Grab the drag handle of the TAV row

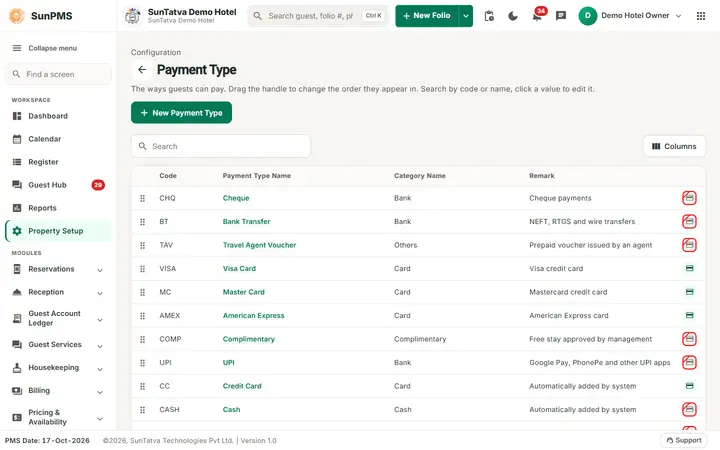pyautogui.click(x=142, y=245)
